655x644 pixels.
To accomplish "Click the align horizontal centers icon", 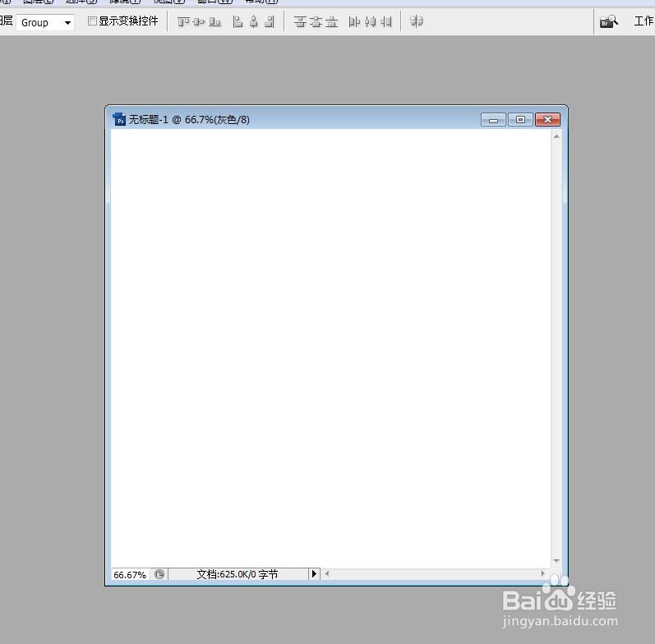I will pos(254,21).
